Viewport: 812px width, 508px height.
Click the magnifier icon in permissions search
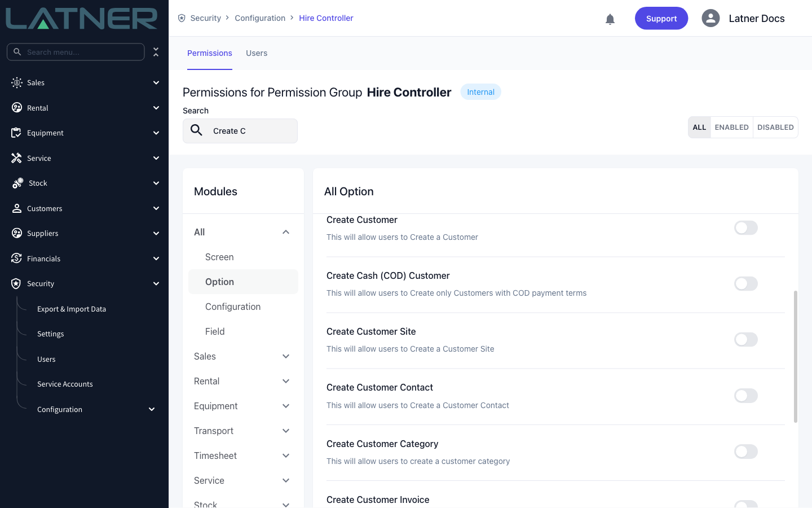click(x=196, y=130)
